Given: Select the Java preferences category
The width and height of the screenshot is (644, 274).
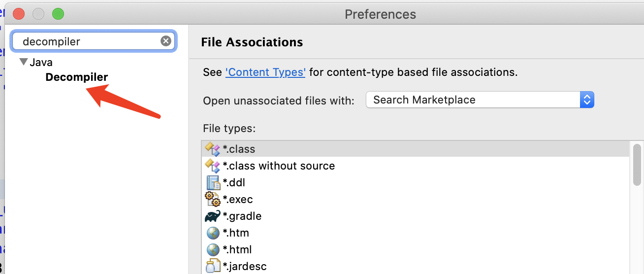Looking at the screenshot, I should coord(41,63).
